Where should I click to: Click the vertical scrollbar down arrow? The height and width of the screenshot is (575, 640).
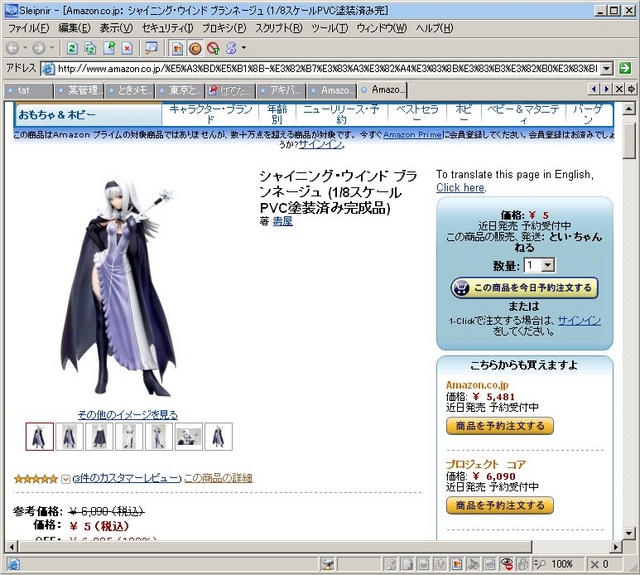pos(629,533)
